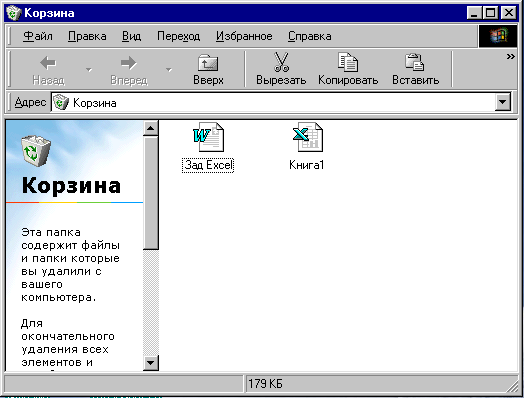Image resolution: width=524 pixels, height=398 pixels.
Task: Open the Справка menu
Action: pos(310,36)
